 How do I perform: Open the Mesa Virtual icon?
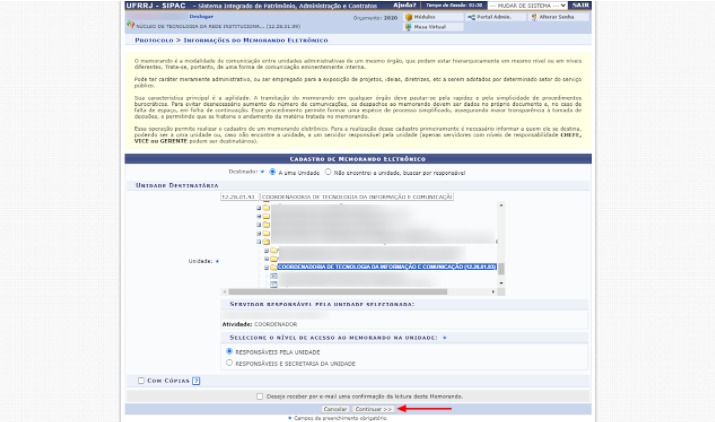409,27
